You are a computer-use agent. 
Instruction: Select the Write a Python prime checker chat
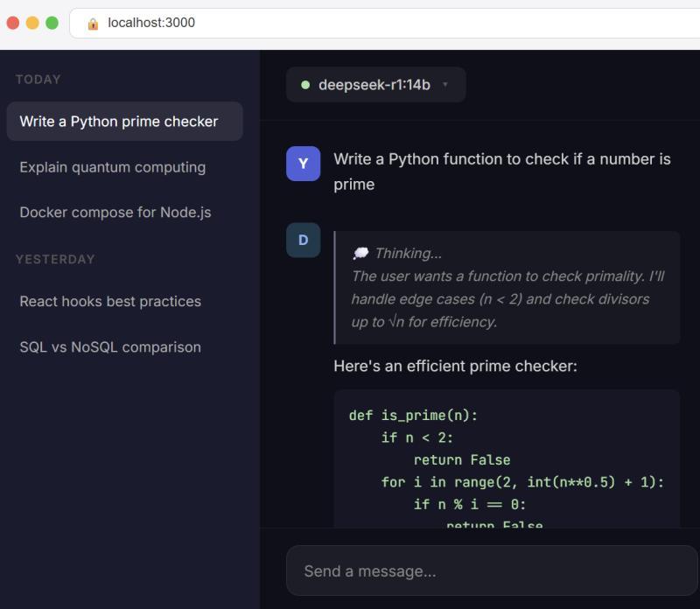pyautogui.click(x=124, y=122)
